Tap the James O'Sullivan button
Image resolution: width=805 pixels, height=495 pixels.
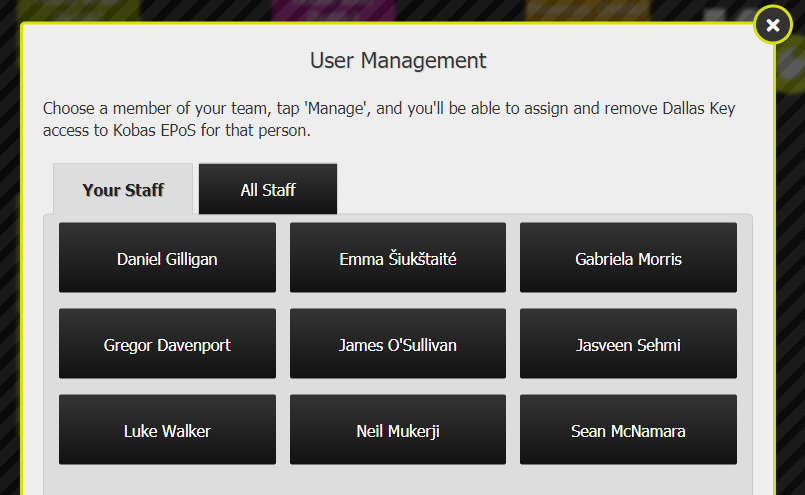click(x=398, y=344)
